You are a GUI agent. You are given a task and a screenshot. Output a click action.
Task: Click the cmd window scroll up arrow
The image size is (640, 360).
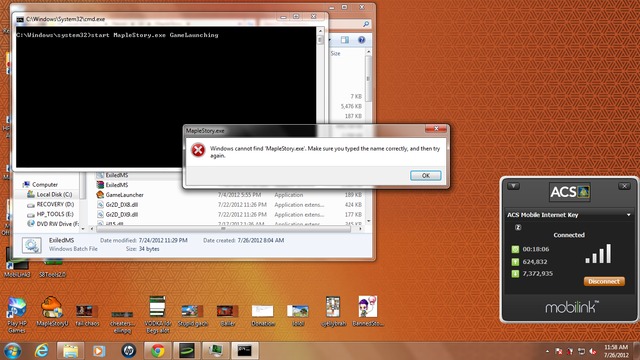pyautogui.click(x=320, y=31)
